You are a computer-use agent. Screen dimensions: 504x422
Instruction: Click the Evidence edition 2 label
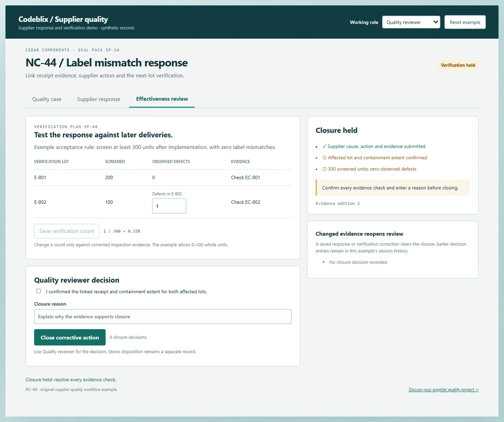pos(338,204)
